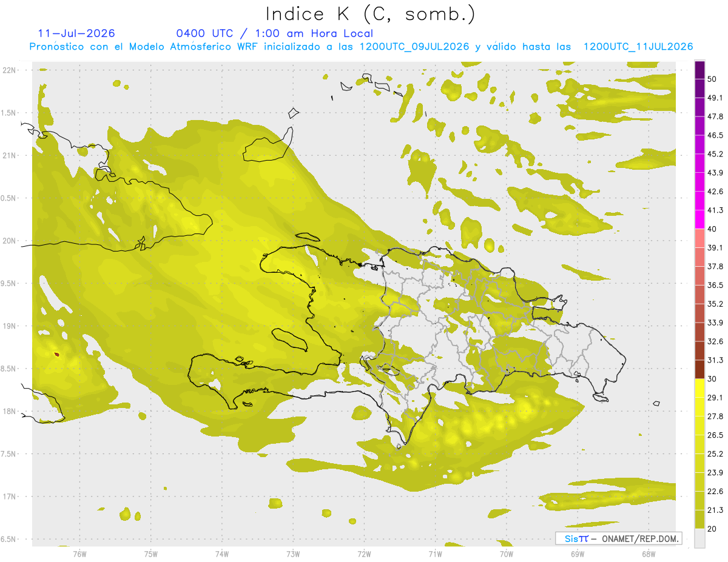The image size is (728, 562).
Task: Click the '21.3' color scale value
Action: [x=715, y=510]
